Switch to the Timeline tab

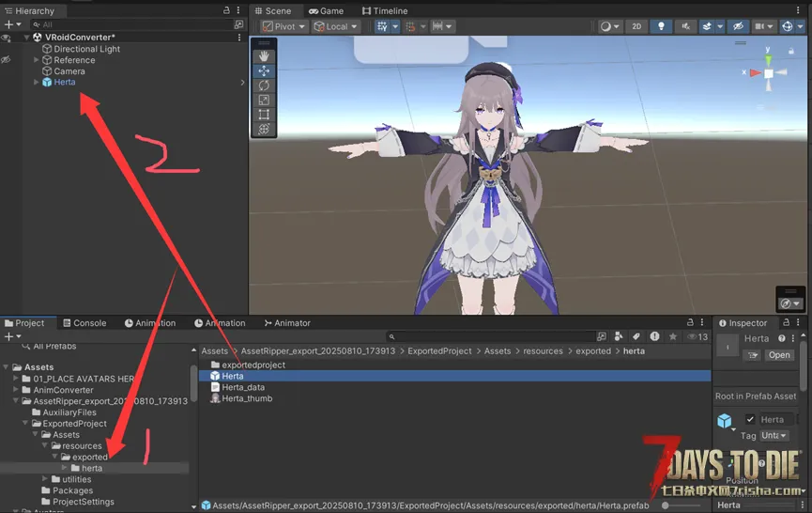[385, 11]
